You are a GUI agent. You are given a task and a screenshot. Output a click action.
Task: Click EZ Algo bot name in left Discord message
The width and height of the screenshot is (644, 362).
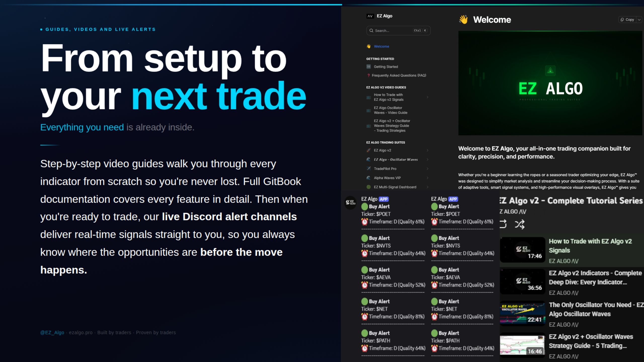(x=369, y=199)
